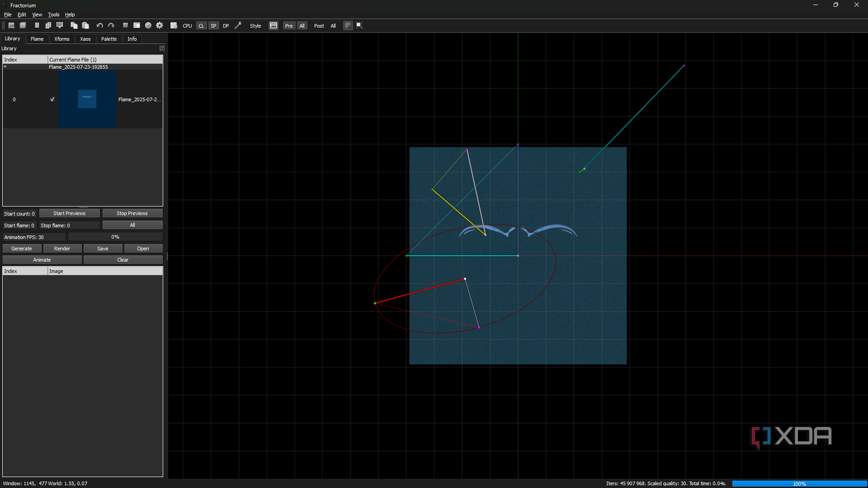This screenshot has height=488, width=868.
Task: Toggle the SP single precision button
Action: (x=214, y=25)
